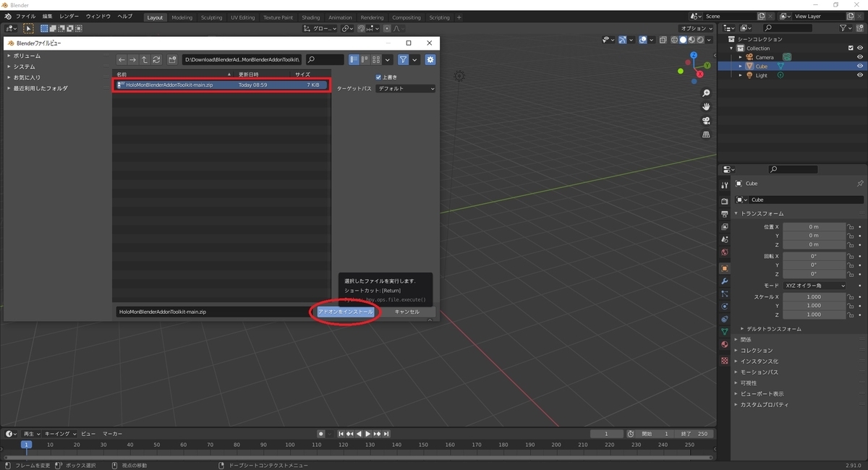
Task: Open Render properties tab
Action: click(724, 201)
